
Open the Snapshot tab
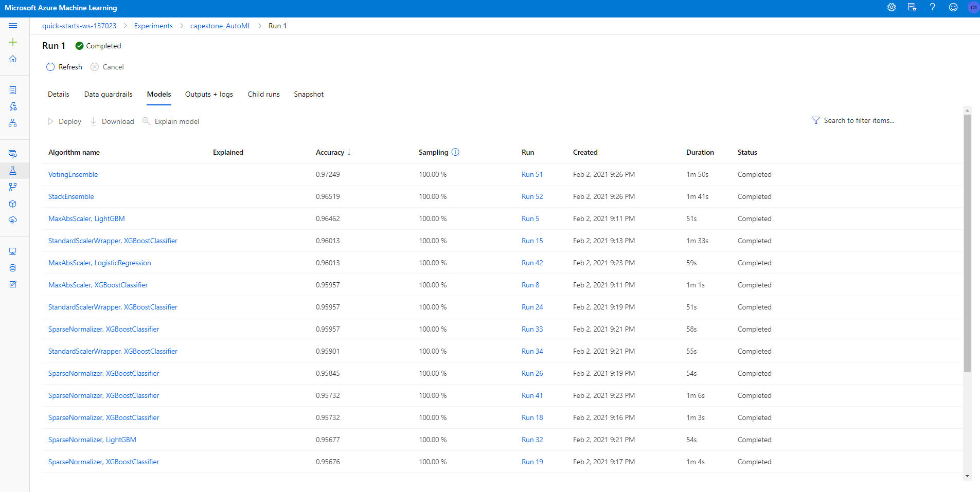click(309, 94)
